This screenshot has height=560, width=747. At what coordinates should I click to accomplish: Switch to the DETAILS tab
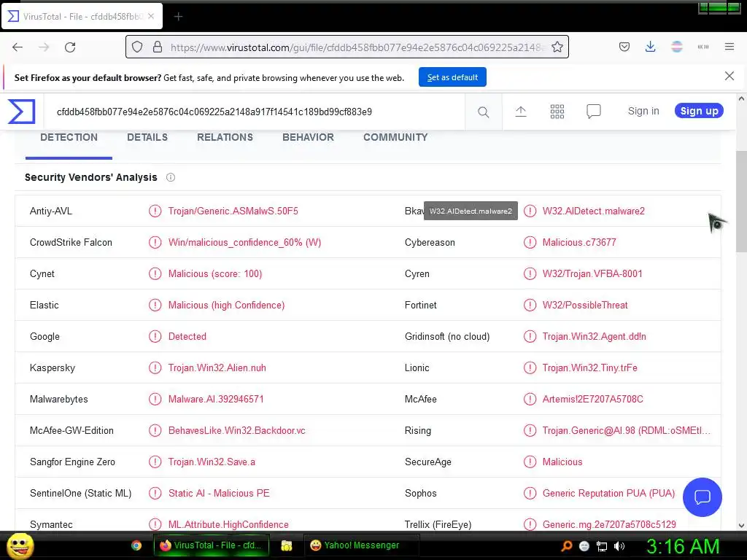[x=147, y=137]
